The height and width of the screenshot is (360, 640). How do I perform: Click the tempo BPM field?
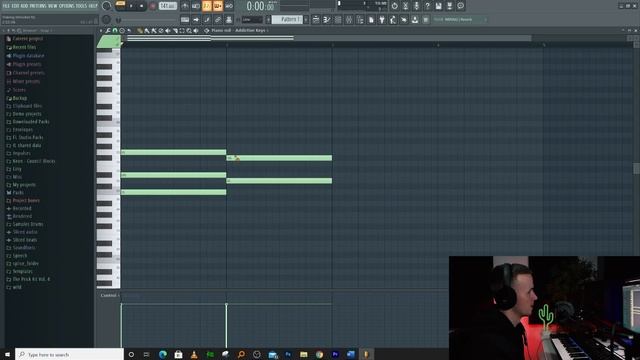click(168, 6)
